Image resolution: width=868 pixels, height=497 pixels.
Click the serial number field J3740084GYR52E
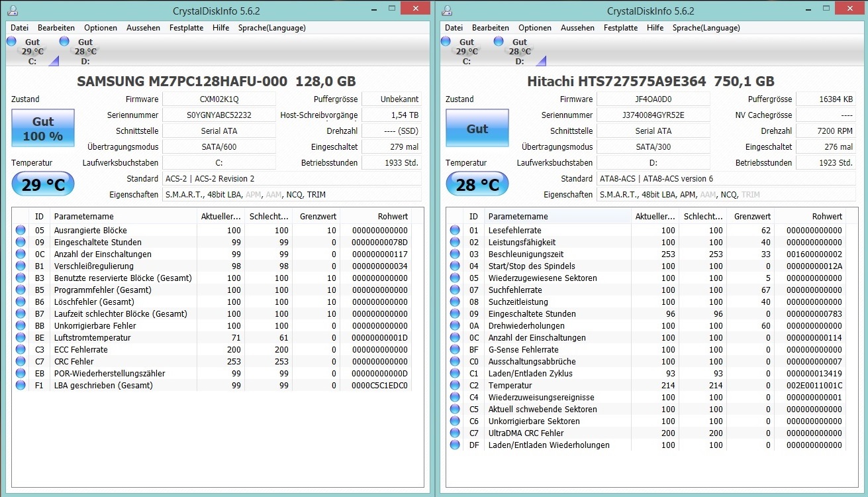coord(653,115)
